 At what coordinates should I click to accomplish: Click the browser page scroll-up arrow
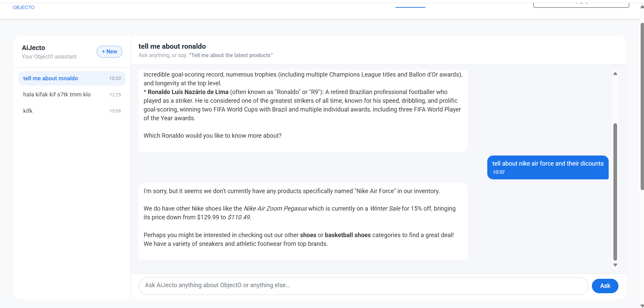coord(642,7)
